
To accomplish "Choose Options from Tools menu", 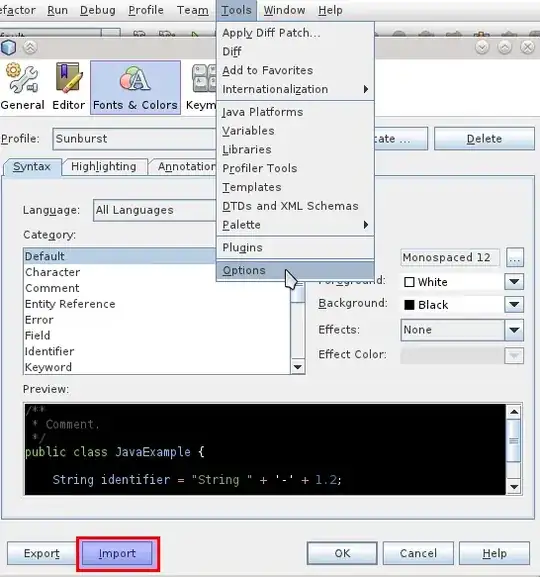I will pyautogui.click(x=295, y=270).
